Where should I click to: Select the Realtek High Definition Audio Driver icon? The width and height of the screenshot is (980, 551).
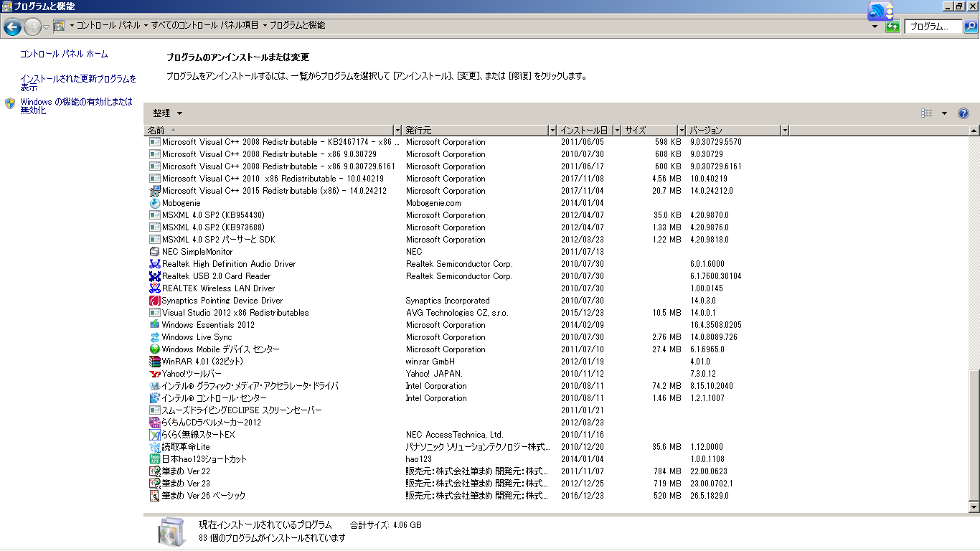point(154,264)
